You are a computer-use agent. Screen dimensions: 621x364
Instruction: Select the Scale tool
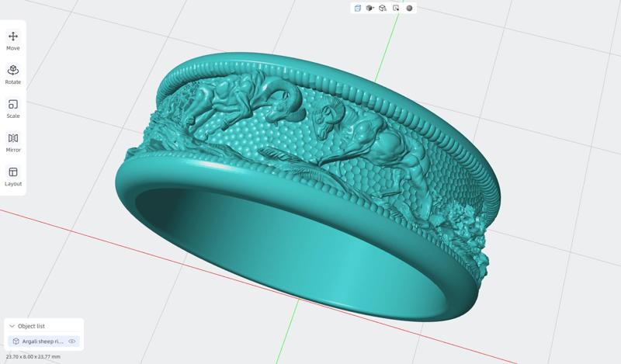13,109
